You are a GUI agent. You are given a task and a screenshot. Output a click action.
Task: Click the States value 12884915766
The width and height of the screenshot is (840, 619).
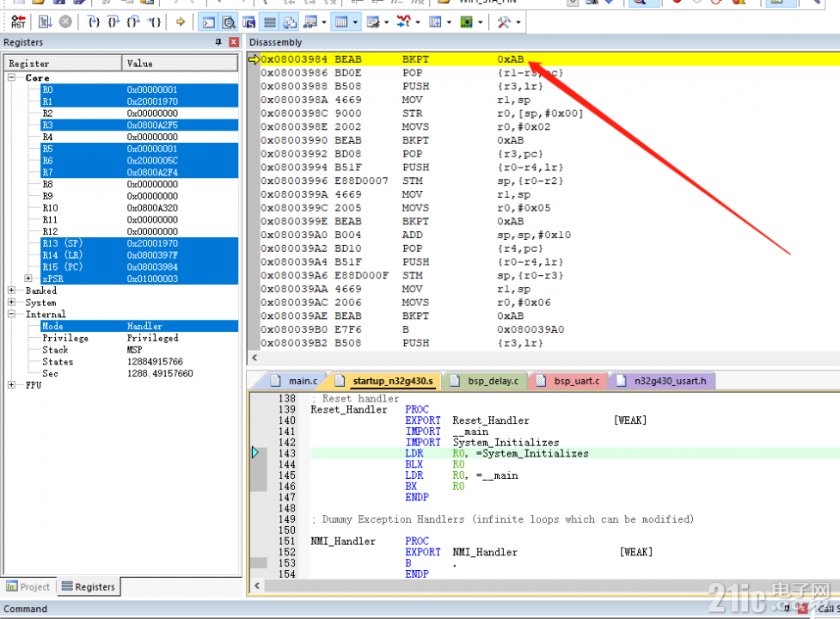155,361
